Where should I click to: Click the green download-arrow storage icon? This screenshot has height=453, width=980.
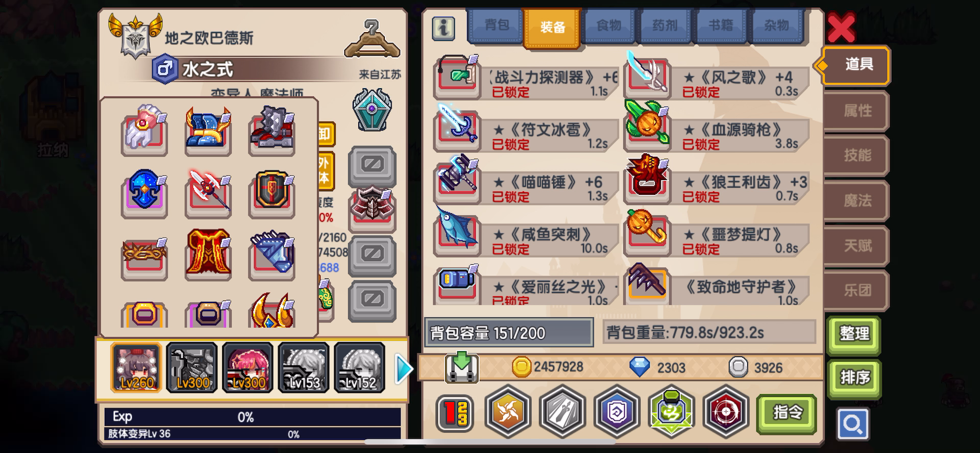point(461,367)
